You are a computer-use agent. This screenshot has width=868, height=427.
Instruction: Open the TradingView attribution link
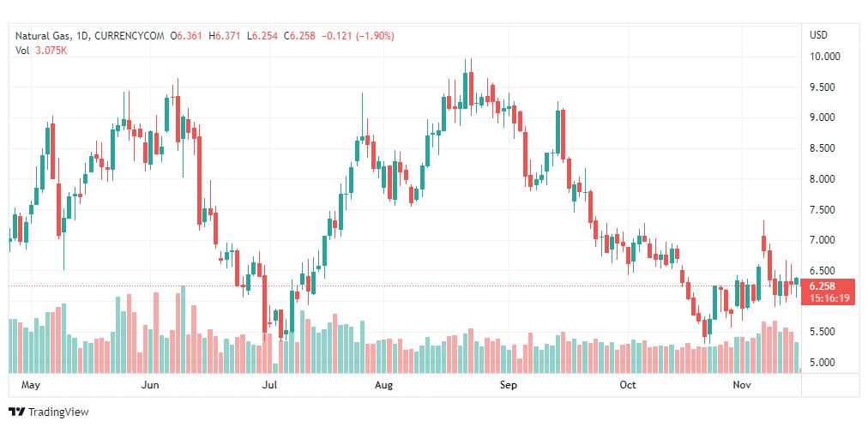58,412
